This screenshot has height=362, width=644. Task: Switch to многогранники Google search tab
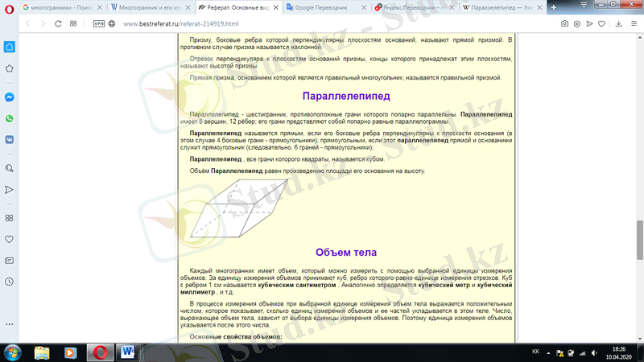coord(63,7)
